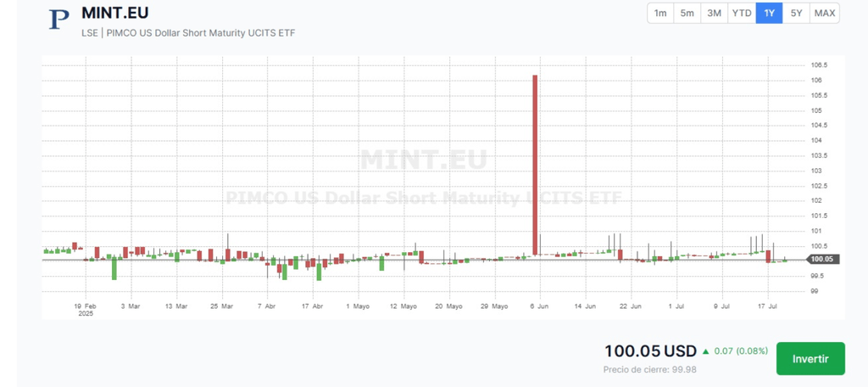
Task: Click the tall red candle at 6 Jun
Action: pos(535,161)
